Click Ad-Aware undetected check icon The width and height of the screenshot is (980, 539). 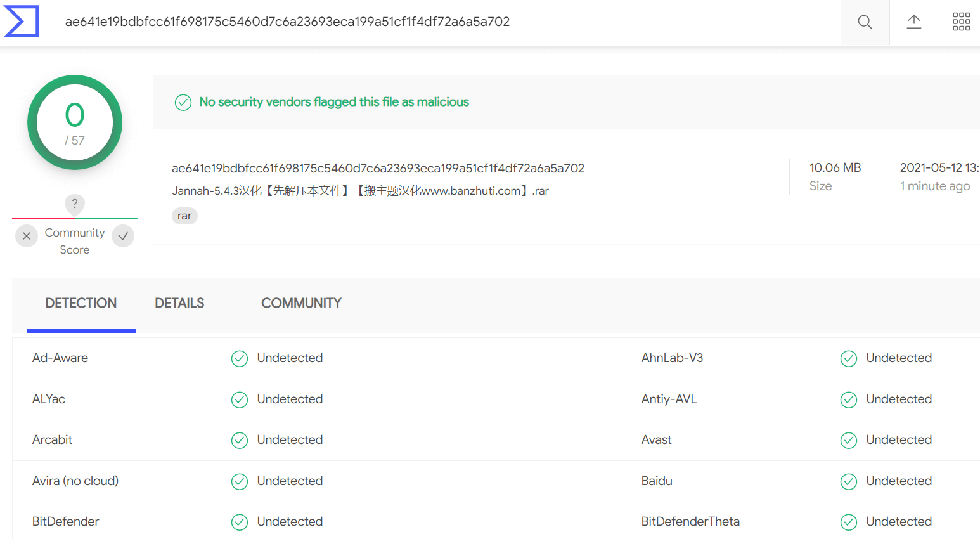[x=240, y=358]
